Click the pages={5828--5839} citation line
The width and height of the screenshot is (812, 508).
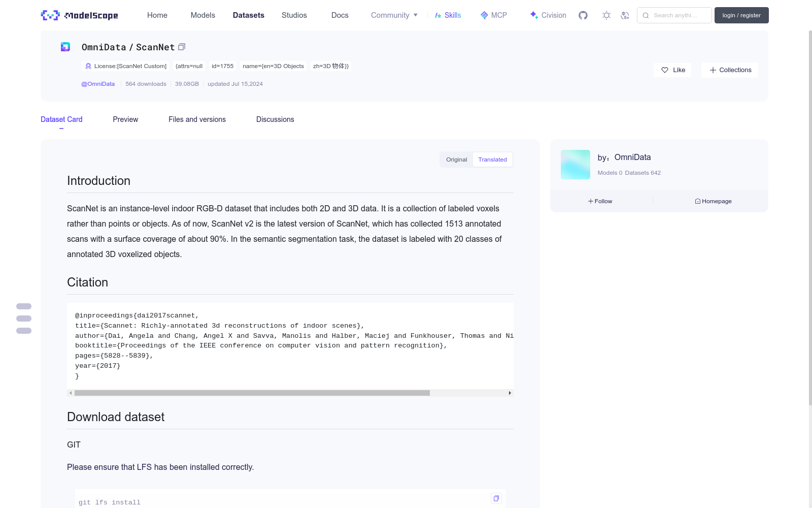(114, 356)
